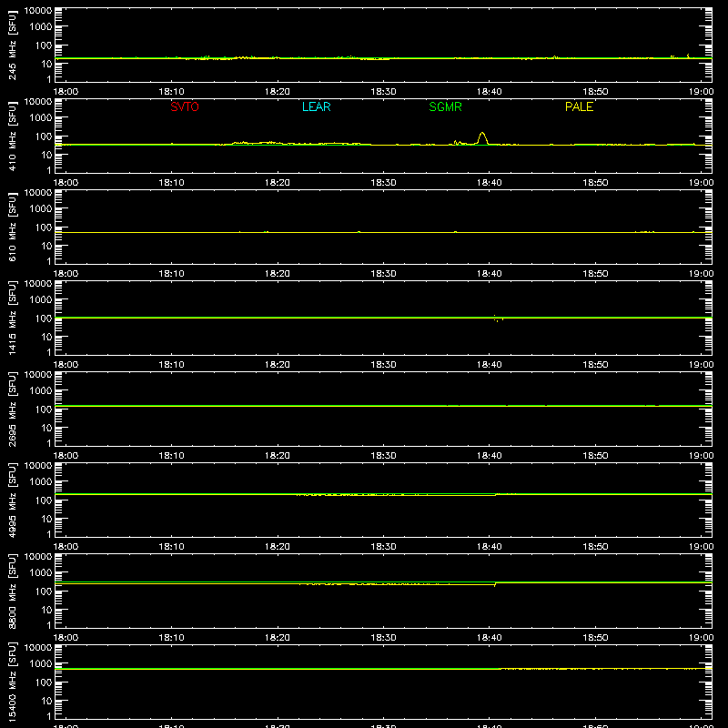Select the 8800 MHz [SFU] axis title
The image size is (728, 728).
click(x=12, y=591)
